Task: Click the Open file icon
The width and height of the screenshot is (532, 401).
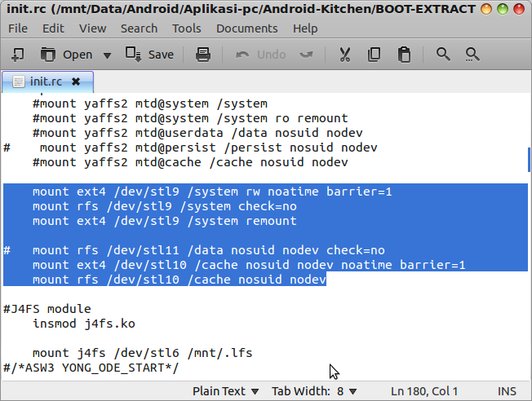Action: pyautogui.click(x=69, y=55)
